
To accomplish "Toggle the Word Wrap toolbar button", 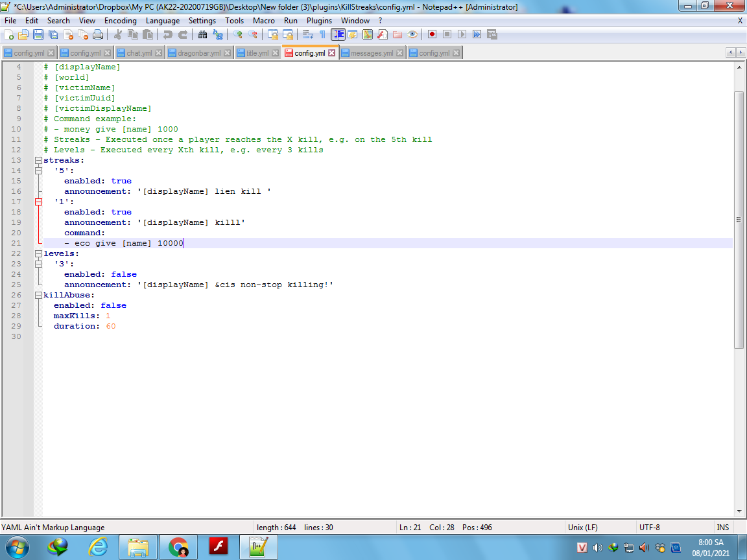I will tap(309, 34).
